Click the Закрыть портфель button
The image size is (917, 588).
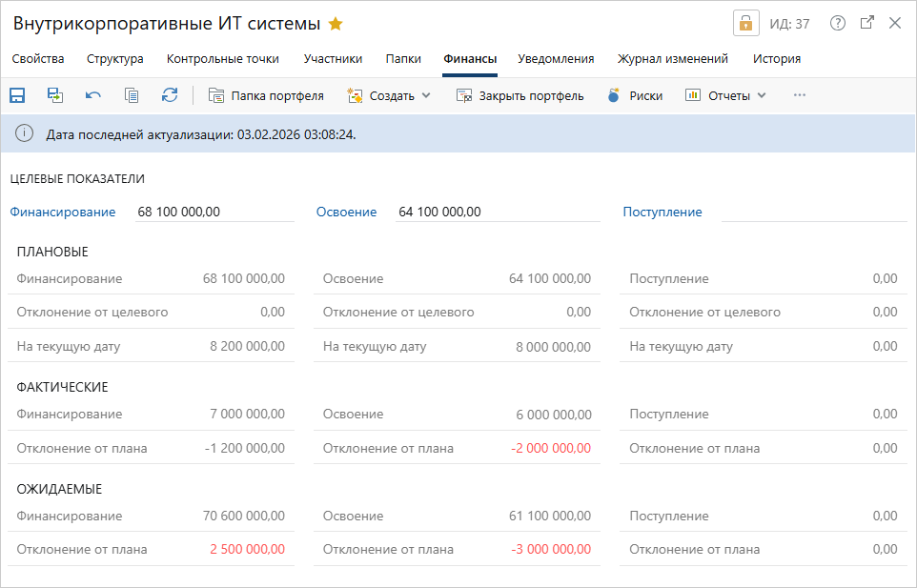tap(520, 95)
